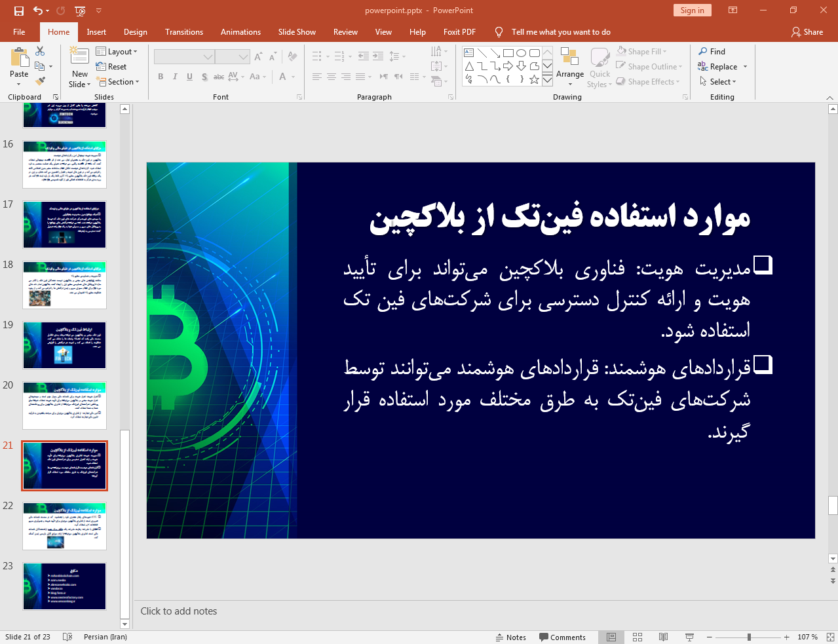Image resolution: width=838 pixels, height=644 pixels.
Task: Toggle right text alignment
Action: [x=346, y=77]
